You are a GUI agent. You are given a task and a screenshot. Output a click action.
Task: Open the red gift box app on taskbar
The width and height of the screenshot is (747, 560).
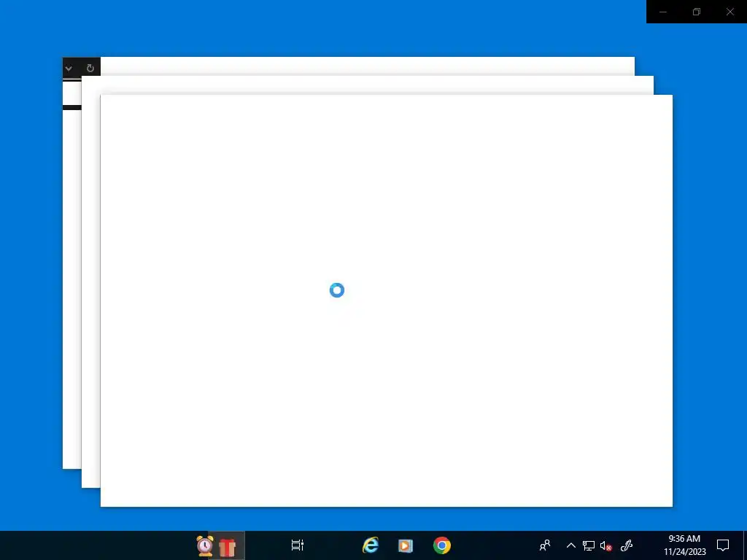coord(228,547)
